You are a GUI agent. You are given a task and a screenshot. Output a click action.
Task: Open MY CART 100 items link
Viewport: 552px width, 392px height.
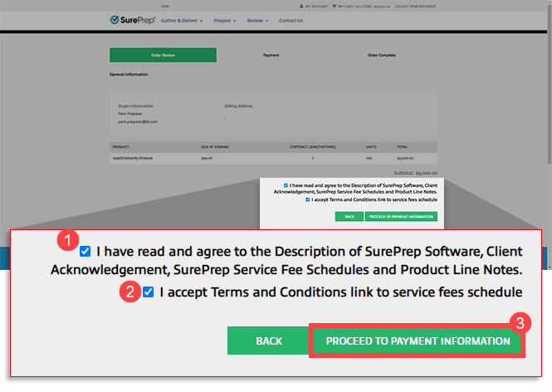[x=364, y=7]
